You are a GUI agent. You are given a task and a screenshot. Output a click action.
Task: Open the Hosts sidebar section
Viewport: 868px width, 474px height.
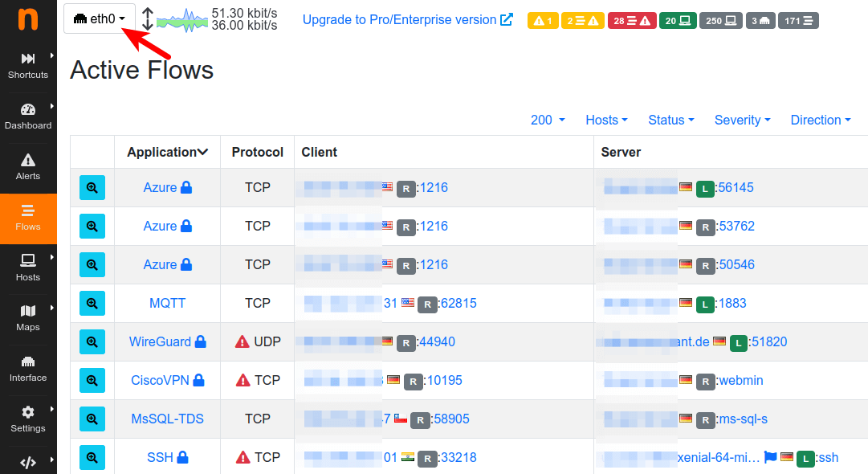pyautogui.click(x=28, y=268)
